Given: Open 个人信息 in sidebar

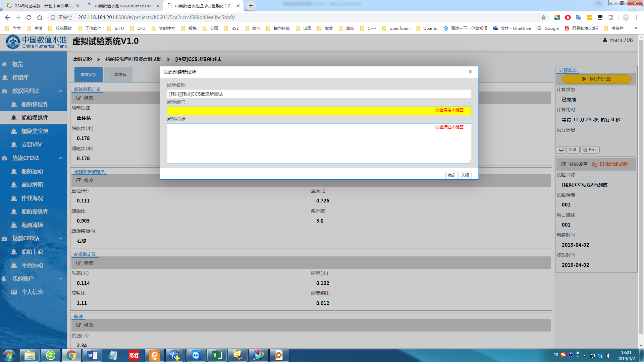Looking at the screenshot, I should tap(32, 292).
